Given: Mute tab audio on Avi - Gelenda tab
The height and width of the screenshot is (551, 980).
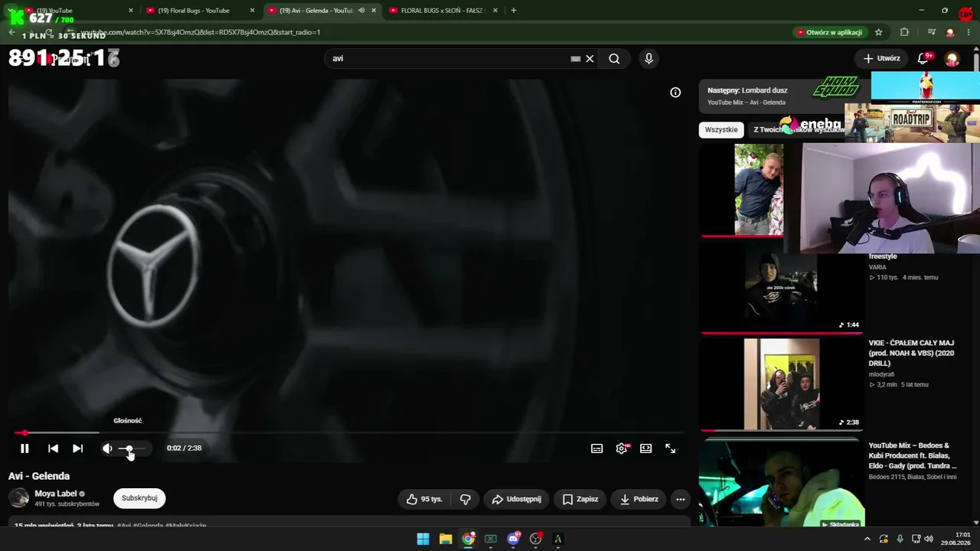Looking at the screenshot, I should [361, 11].
